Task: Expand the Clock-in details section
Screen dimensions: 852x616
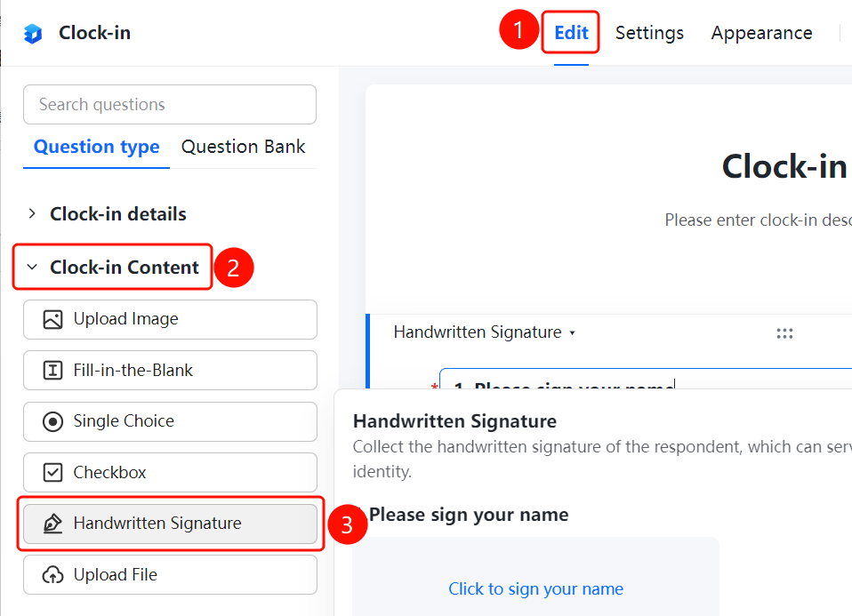Action: point(32,213)
